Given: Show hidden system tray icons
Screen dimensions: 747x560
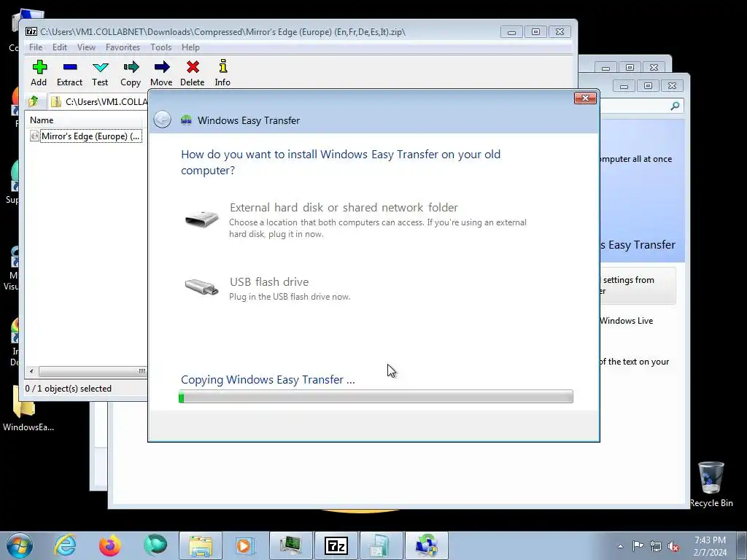Looking at the screenshot, I should coord(620,546).
